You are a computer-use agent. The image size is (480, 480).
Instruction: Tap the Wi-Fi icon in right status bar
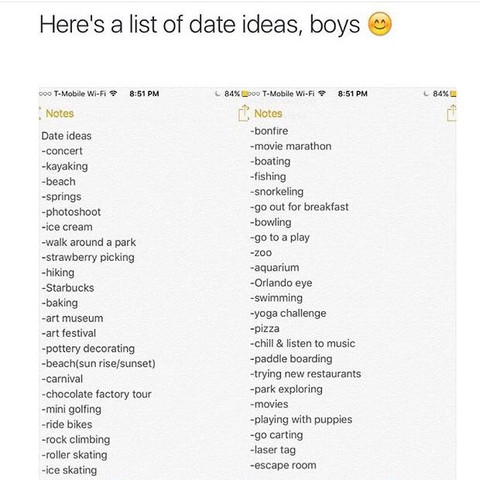322,94
